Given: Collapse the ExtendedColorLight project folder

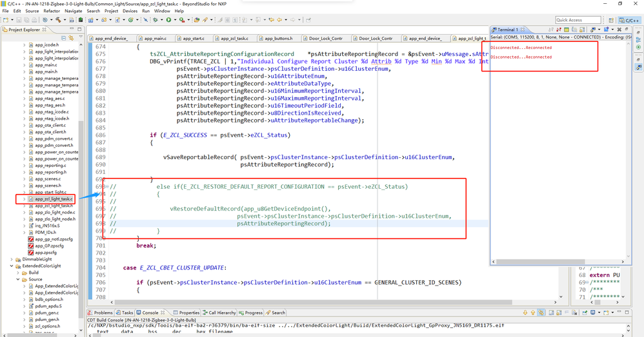Looking at the screenshot, I should (x=12, y=265).
